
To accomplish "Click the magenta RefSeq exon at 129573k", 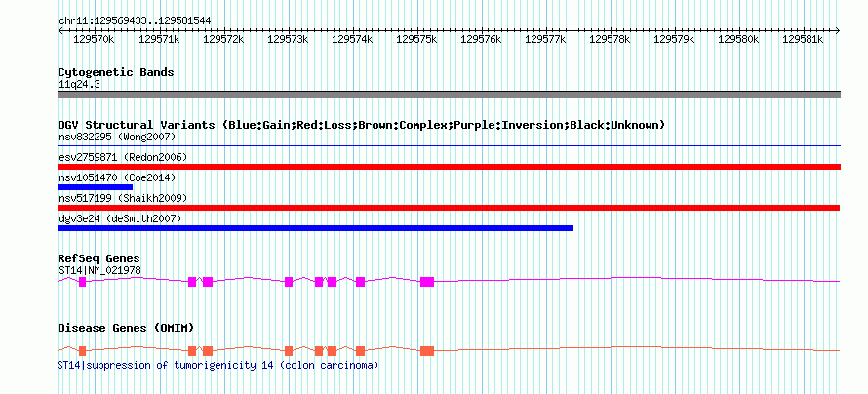I will [289, 282].
